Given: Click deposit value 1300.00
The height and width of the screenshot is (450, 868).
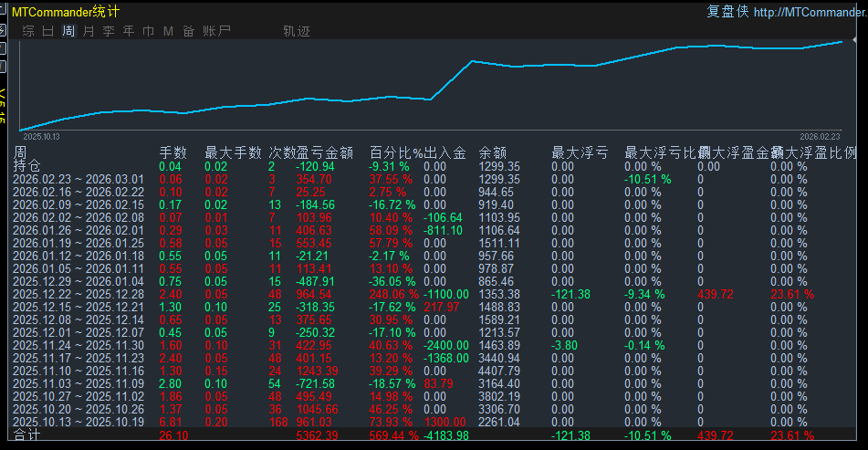Looking at the screenshot, I should coord(446,422).
